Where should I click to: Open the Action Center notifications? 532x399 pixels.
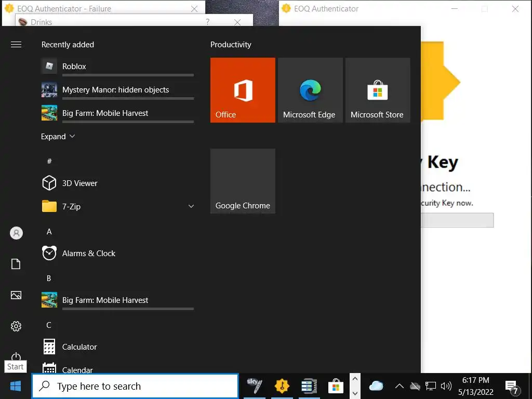513,387
